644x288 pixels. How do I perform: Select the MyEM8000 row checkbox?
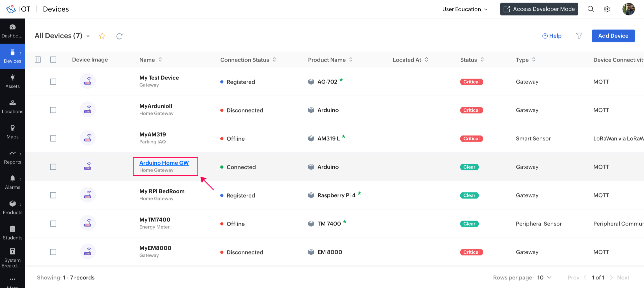(x=53, y=252)
